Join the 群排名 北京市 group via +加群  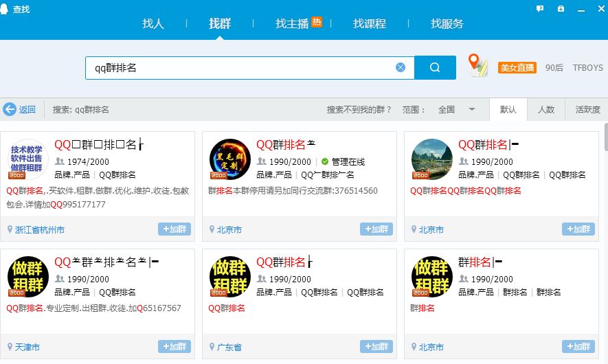point(578,347)
